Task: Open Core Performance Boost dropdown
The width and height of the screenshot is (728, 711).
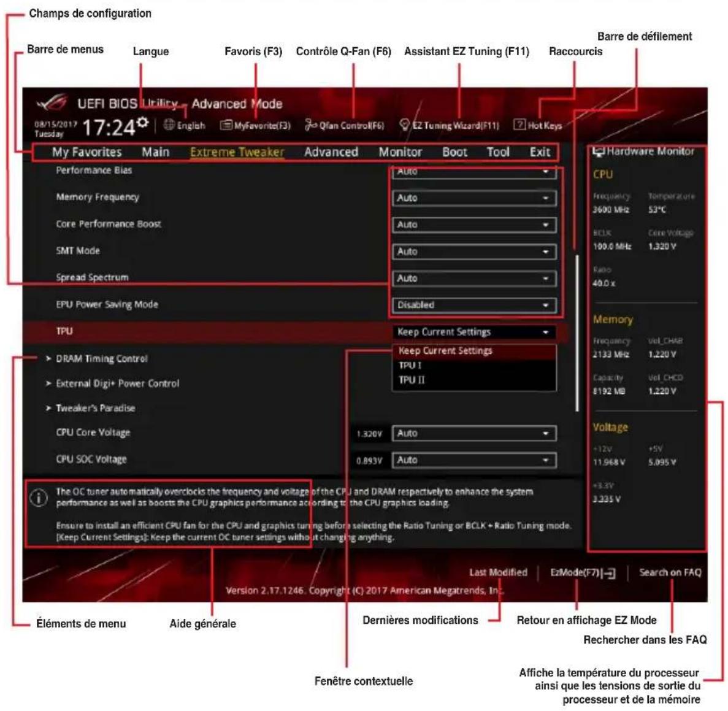Action: [x=474, y=225]
